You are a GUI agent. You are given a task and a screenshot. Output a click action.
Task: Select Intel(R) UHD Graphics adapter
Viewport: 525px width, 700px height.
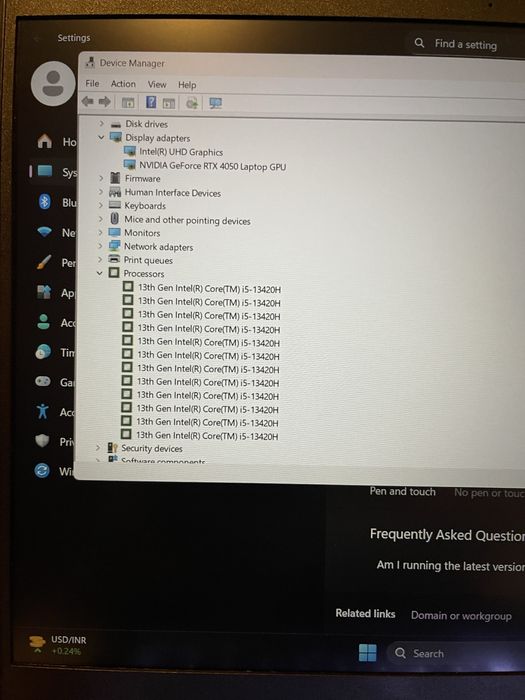181,152
